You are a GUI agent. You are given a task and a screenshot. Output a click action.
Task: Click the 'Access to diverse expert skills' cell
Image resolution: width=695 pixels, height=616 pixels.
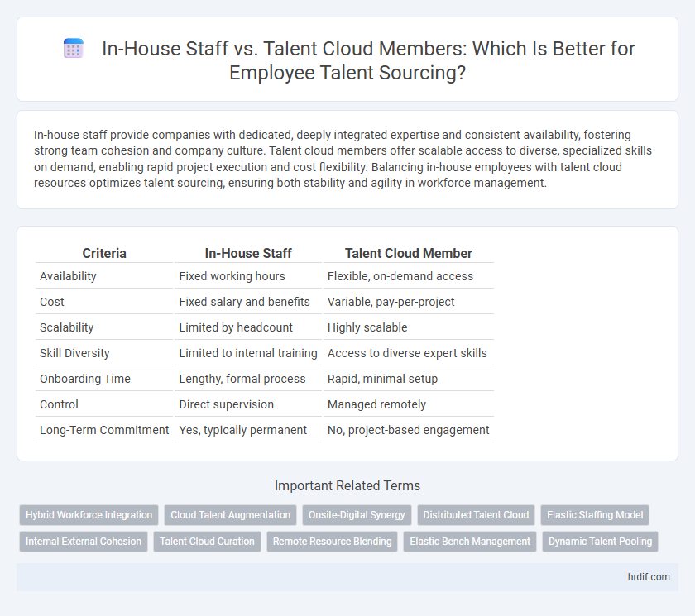coord(407,353)
